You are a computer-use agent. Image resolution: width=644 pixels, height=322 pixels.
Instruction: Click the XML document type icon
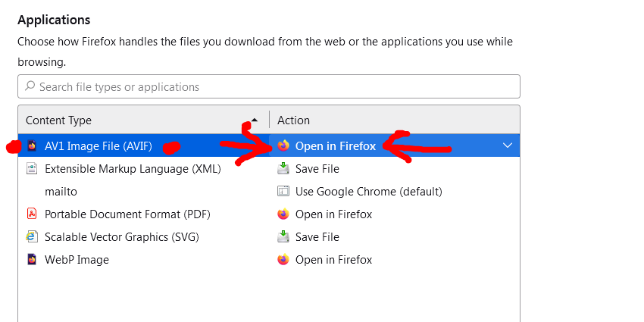point(32,168)
